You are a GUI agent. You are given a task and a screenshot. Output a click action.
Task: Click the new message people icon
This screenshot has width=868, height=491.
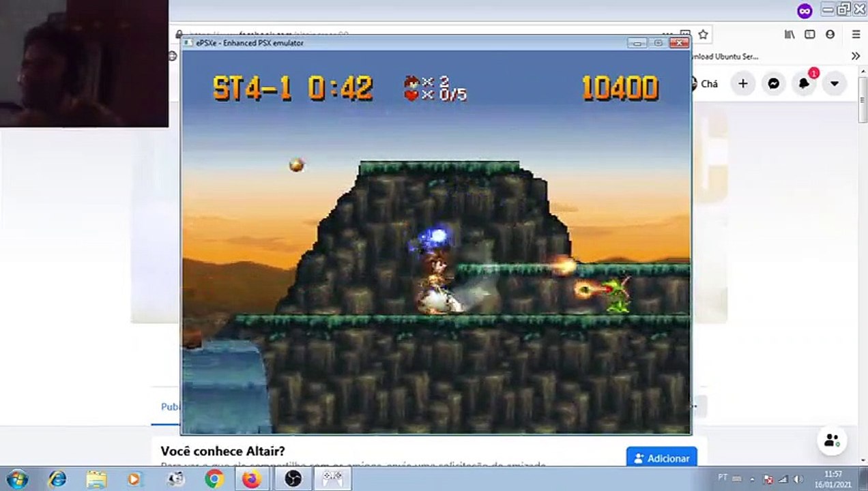tap(832, 441)
